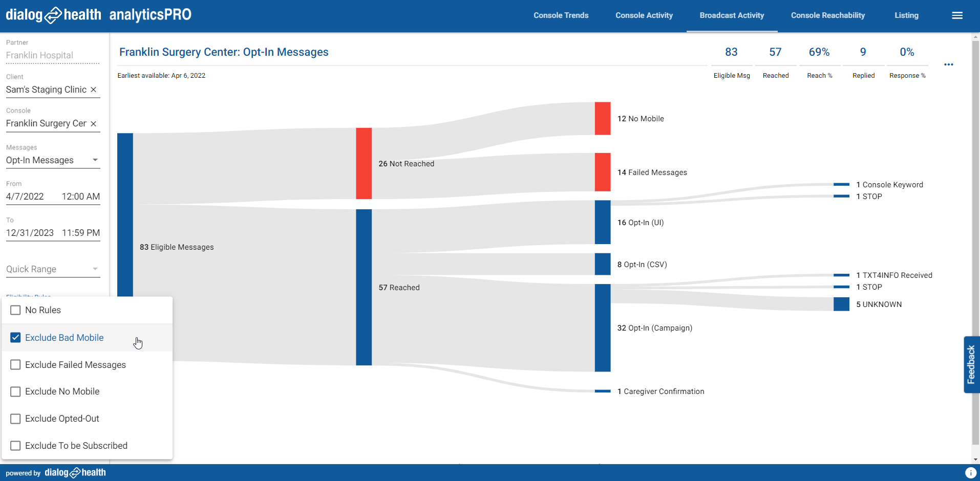This screenshot has height=481, width=980.
Task: Enable Exclude Failed Messages checkbox
Action: click(15, 365)
